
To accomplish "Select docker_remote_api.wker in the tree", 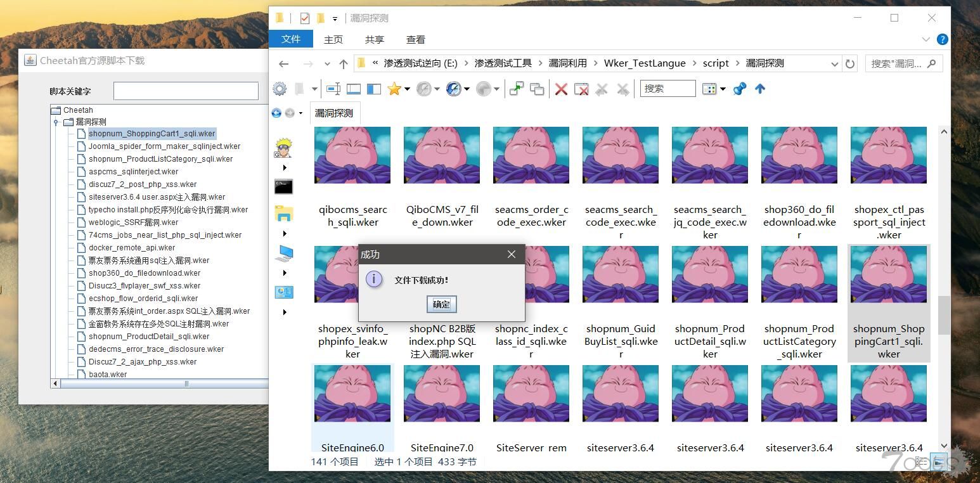I will point(132,248).
